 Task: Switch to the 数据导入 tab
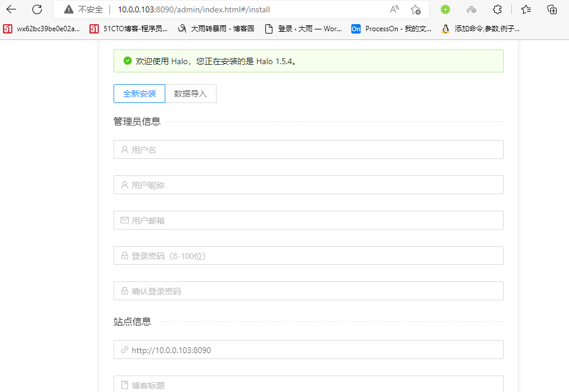pos(191,94)
